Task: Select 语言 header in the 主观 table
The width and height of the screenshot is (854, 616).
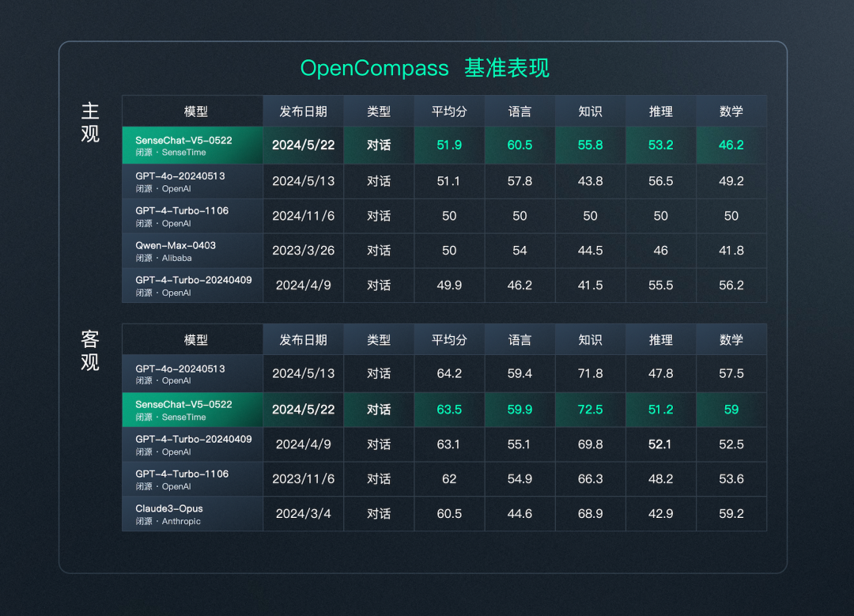Action: (x=520, y=111)
